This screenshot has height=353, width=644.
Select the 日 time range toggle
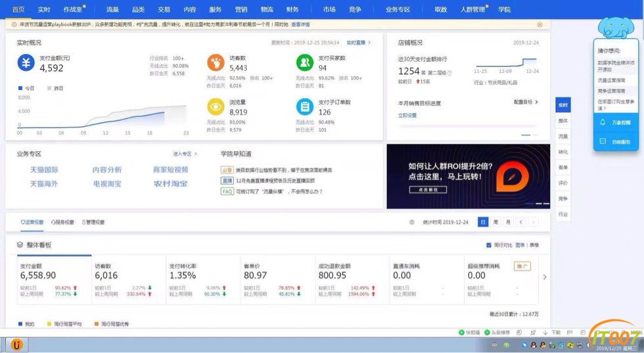[483, 222]
